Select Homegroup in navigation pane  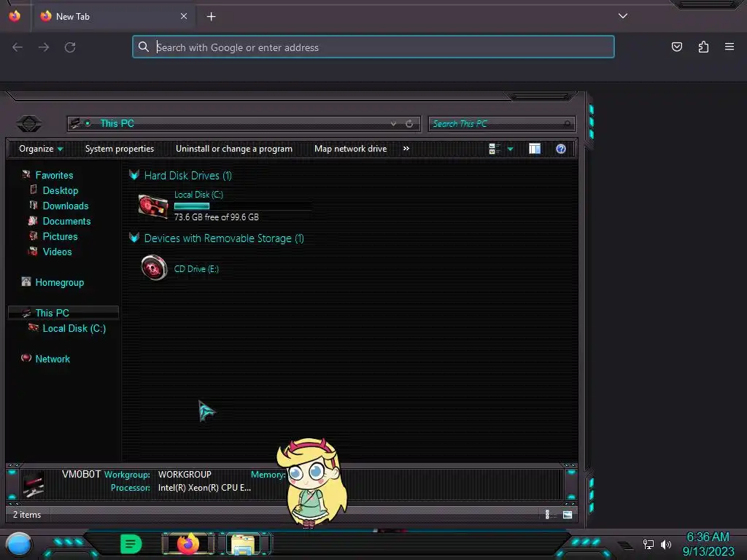[59, 282]
